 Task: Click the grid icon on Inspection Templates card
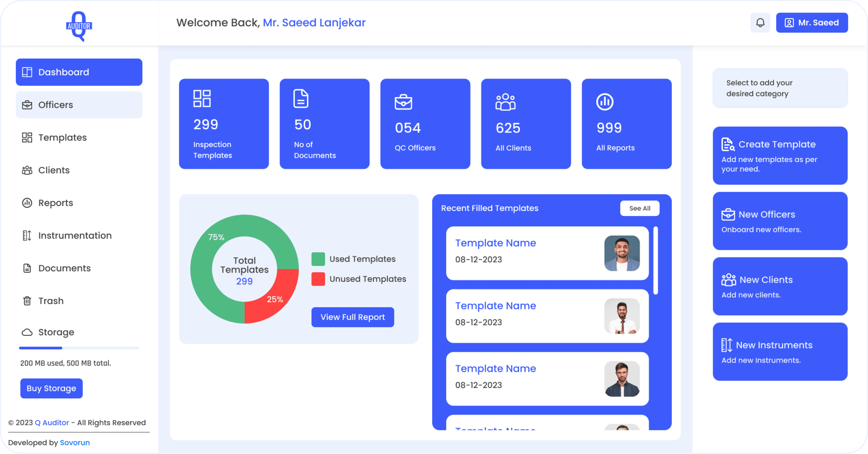pyautogui.click(x=202, y=98)
